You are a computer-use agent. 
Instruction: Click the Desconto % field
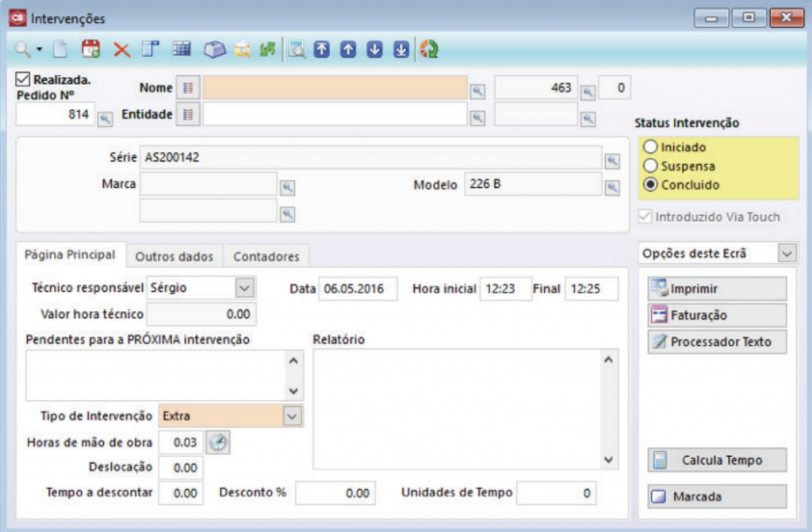point(335,493)
